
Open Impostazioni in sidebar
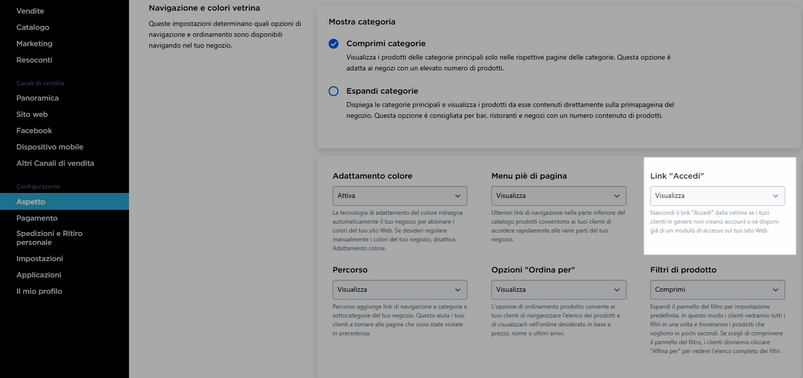pos(40,259)
